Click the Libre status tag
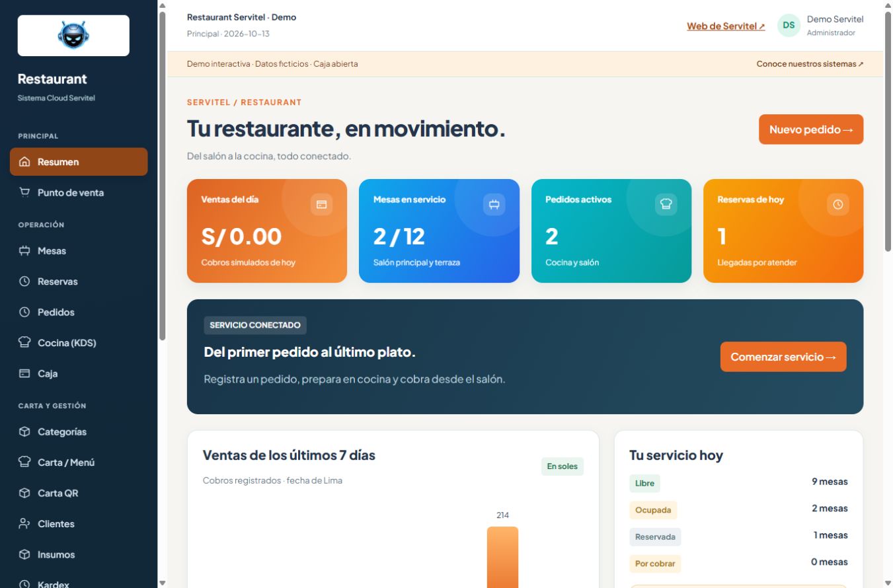 click(644, 483)
